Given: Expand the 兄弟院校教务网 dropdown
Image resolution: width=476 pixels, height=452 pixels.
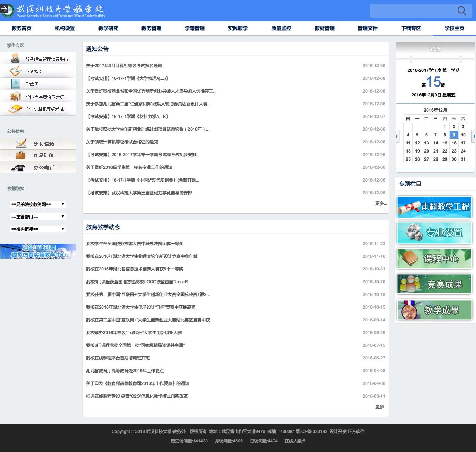Looking at the screenshot, I should tap(38, 204).
